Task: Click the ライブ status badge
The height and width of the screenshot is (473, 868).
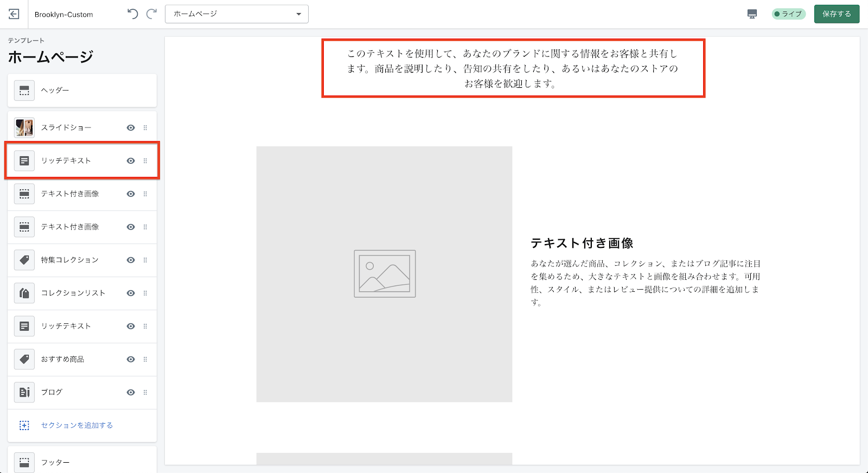Action: (x=788, y=14)
